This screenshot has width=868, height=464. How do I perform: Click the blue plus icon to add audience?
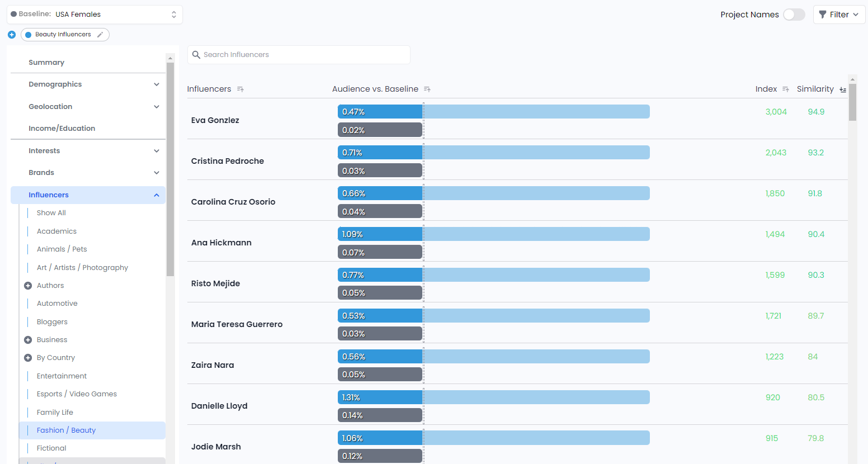12,35
